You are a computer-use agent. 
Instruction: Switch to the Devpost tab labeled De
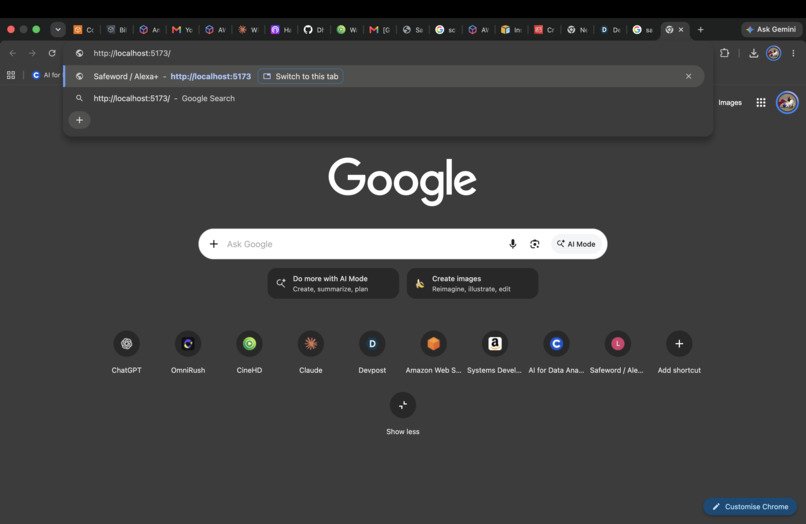point(610,30)
